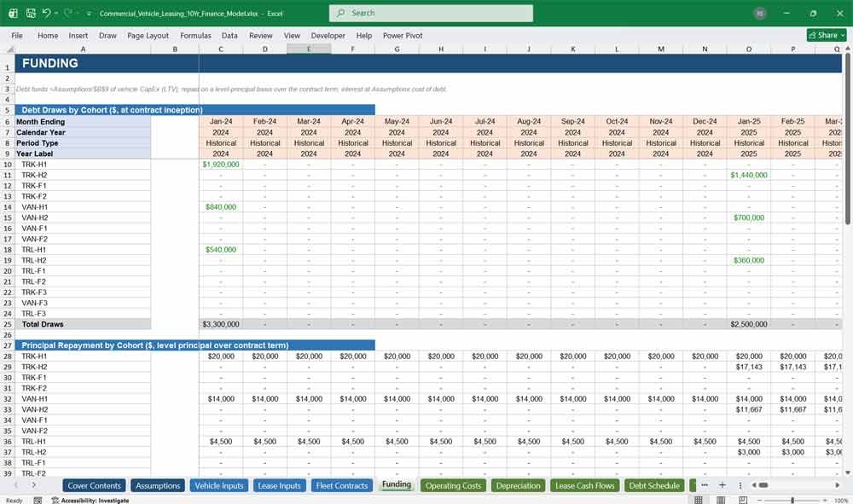Click the macro recording status bar icon

38,501
